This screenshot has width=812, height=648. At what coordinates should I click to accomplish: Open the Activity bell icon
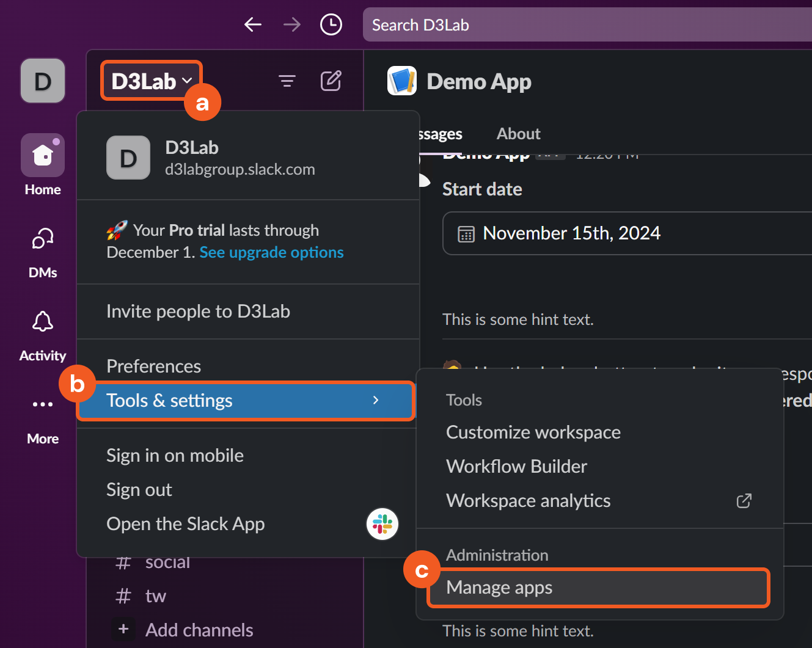43,322
